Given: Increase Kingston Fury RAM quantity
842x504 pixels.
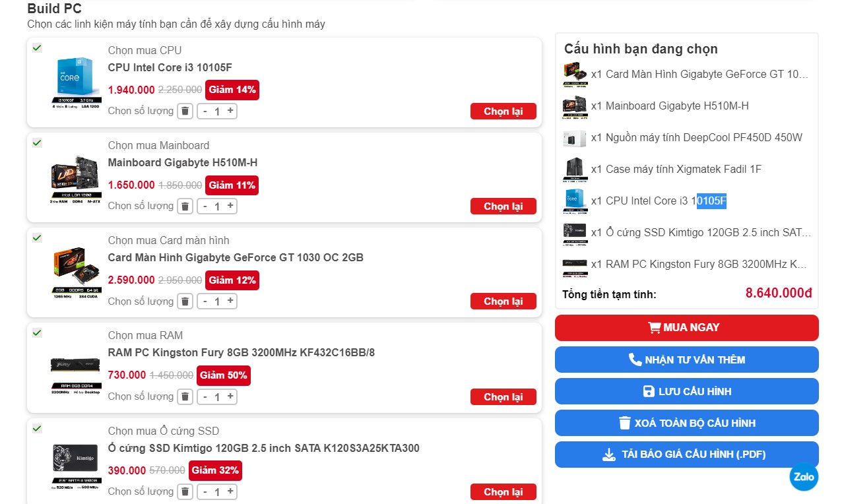Looking at the screenshot, I should (230, 396).
